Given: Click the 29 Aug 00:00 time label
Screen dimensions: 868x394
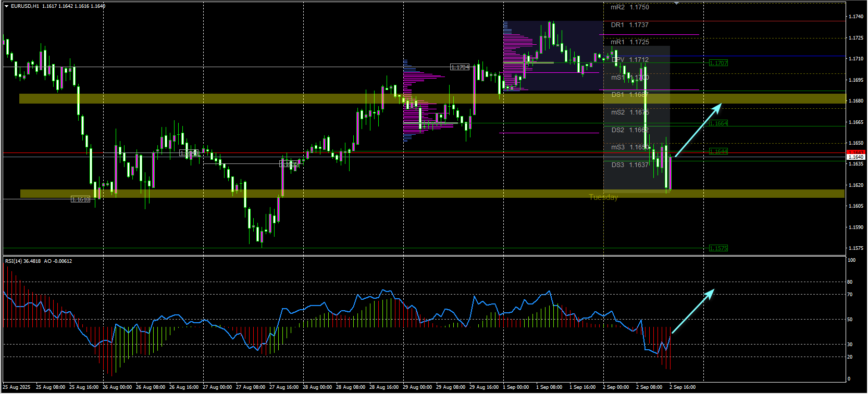Looking at the screenshot, I should tap(417, 387).
